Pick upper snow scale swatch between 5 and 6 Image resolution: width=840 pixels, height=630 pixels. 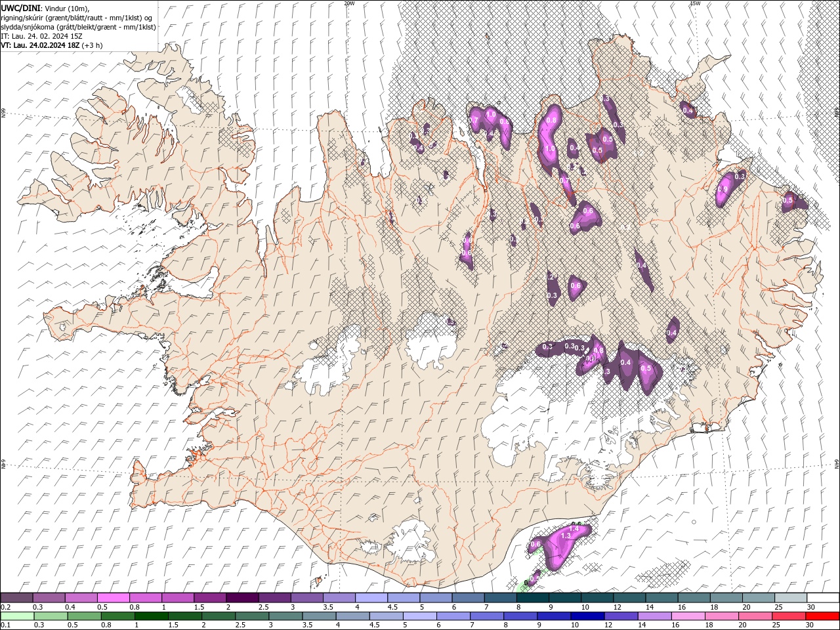(435, 598)
